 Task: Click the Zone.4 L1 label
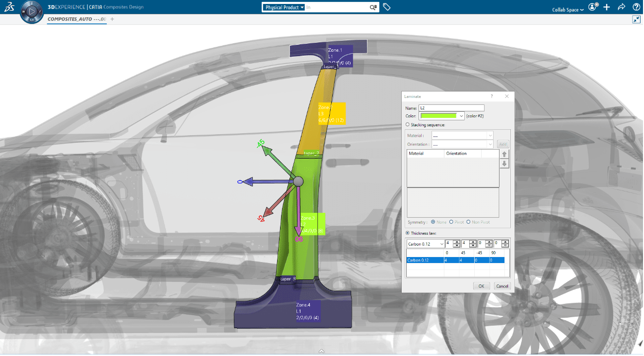(x=307, y=311)
